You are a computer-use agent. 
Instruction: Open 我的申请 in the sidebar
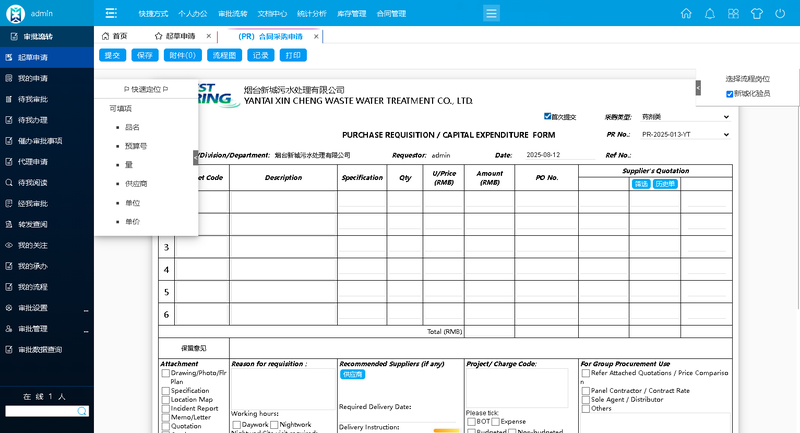coord(47,78)
